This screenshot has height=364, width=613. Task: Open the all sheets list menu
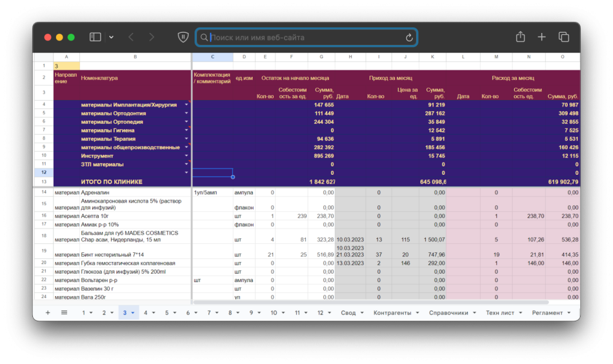pyautogui.click(x=64, y=313)
